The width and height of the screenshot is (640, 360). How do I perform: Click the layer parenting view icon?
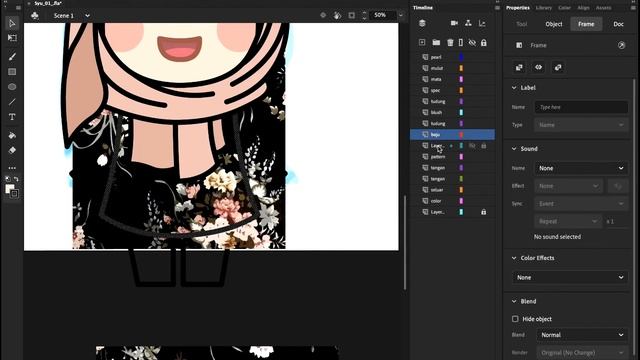468,23
